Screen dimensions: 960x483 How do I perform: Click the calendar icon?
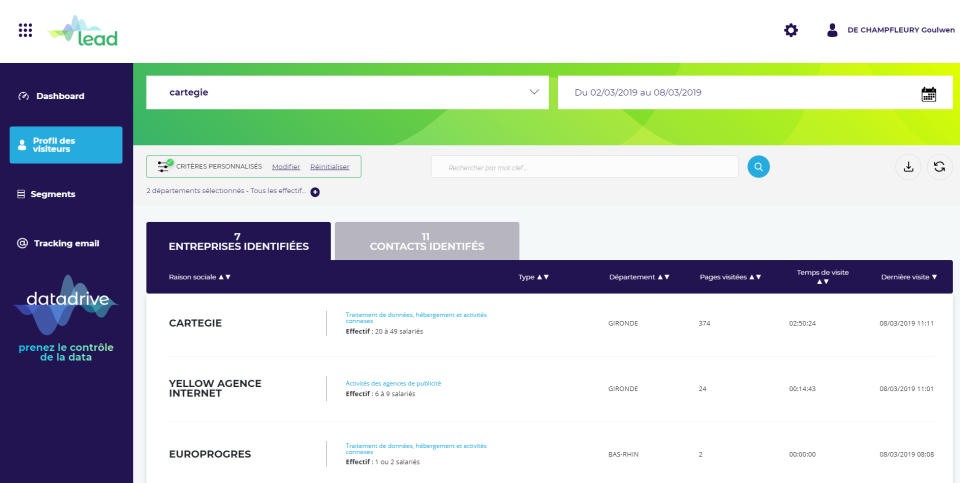(x=929, y=94)
